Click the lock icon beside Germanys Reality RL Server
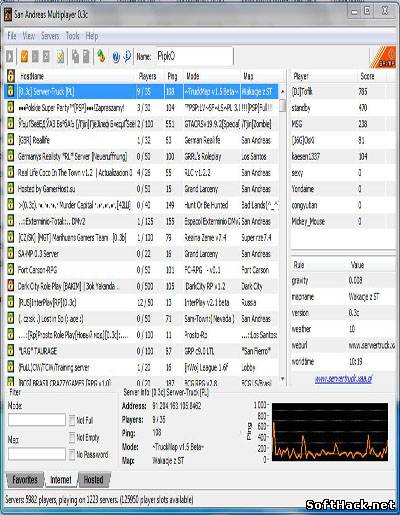 (11, 156)
